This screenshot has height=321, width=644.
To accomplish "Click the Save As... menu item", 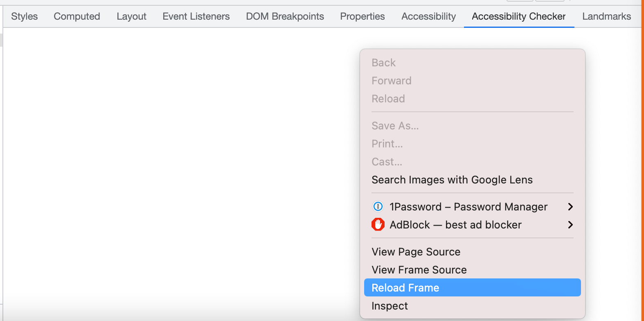I will (x=395, y=125).
